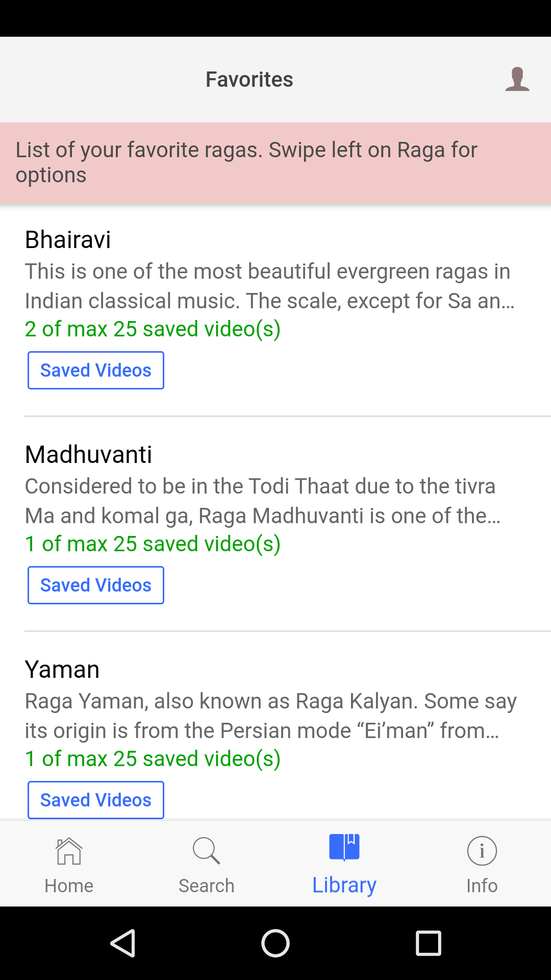This screenshot has height=980, width=551.
Task: Open Saved Videos for Madhuvanti
Action: pyautogui.click(x=96, y=585)
